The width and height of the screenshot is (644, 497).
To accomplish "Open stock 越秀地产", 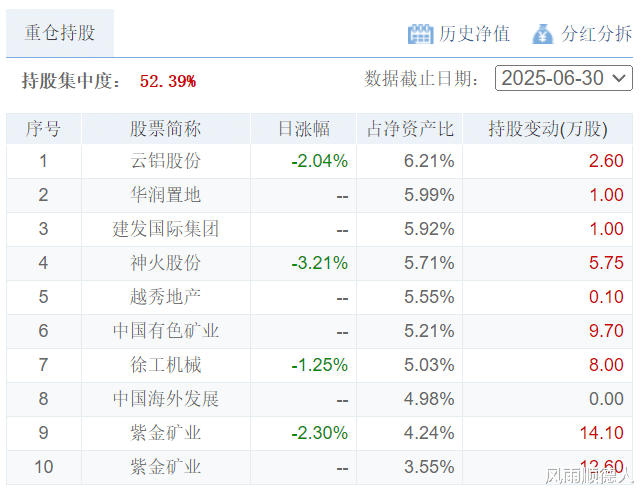I will 166,297.
